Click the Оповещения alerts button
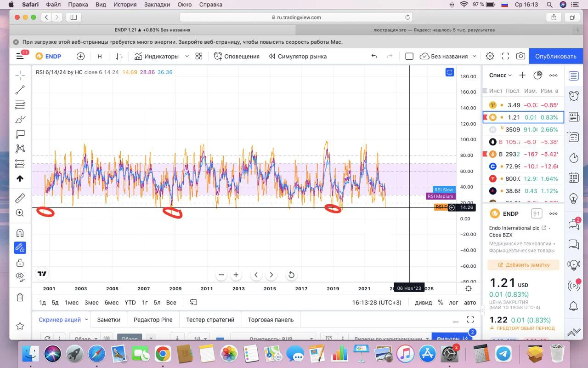The height and width of the screenshot is (368, 588). pyautogui.click(x=237, y=56)
